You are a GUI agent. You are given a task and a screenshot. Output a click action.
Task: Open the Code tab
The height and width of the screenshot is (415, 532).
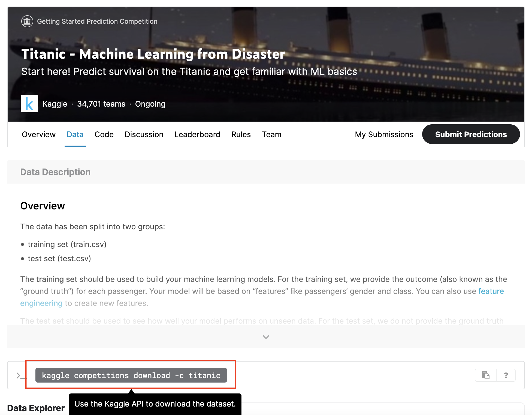coord(104,134)
